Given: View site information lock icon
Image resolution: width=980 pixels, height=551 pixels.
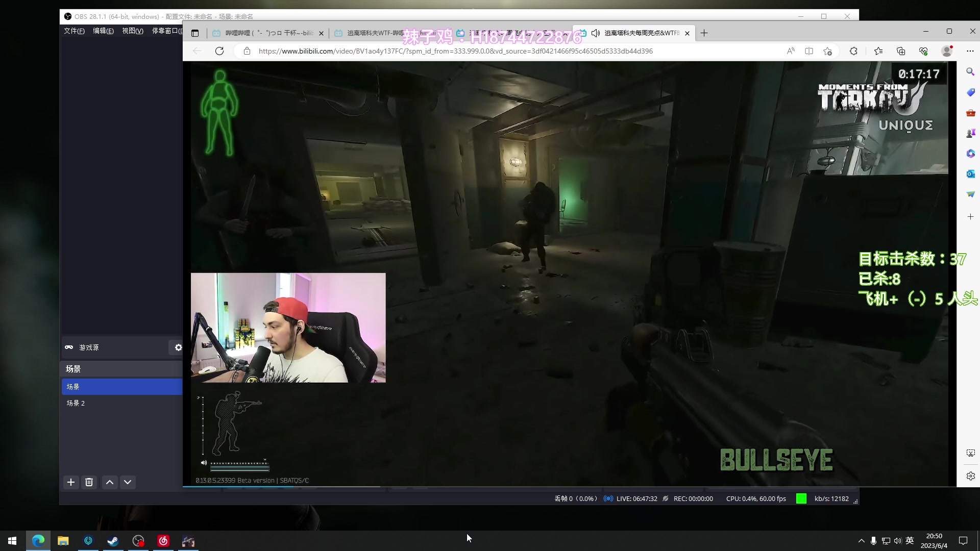Looking at the screenshot, I should coord(247,51).
